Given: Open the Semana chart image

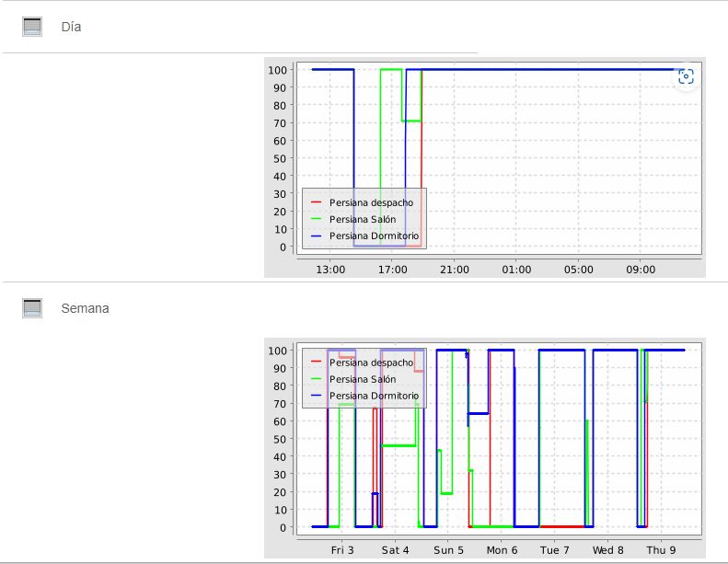Looking at the screenshot, I should point(485,448).
